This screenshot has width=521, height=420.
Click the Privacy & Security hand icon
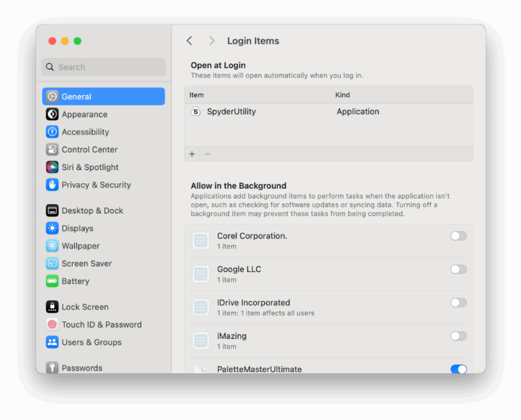52,185
